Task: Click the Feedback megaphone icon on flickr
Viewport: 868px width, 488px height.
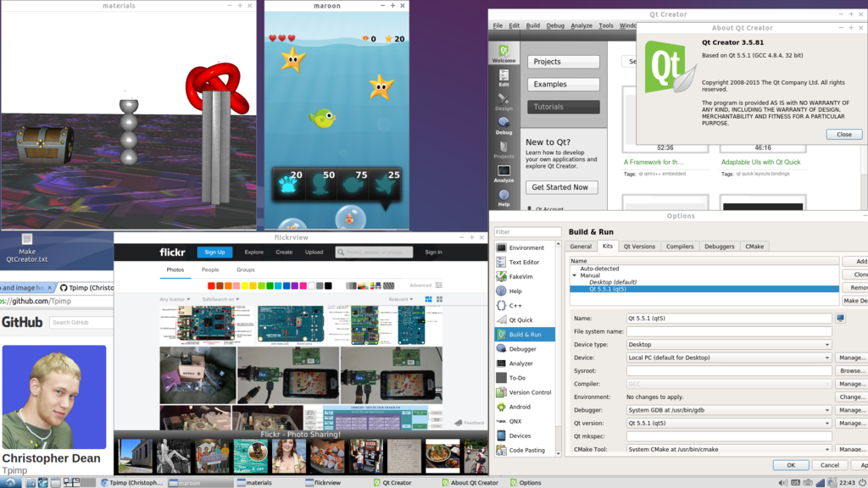Action: click(x=459, y=423)
